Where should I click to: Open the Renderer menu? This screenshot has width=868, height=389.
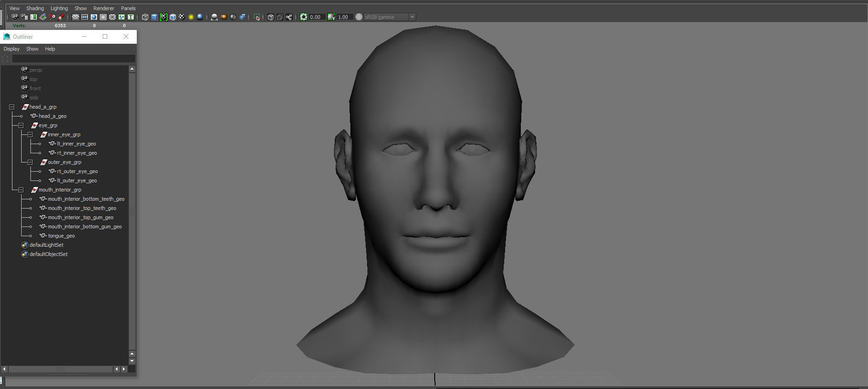(x=104, y=8)
